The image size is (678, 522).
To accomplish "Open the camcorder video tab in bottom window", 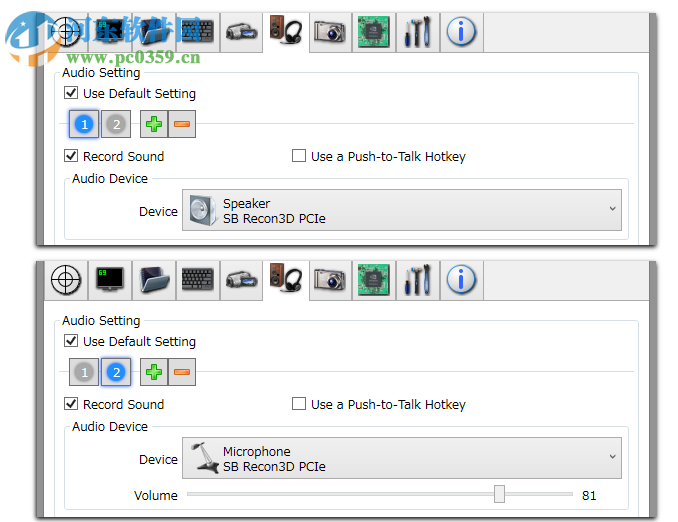I will pyautogui.click(x=241, y=280).
